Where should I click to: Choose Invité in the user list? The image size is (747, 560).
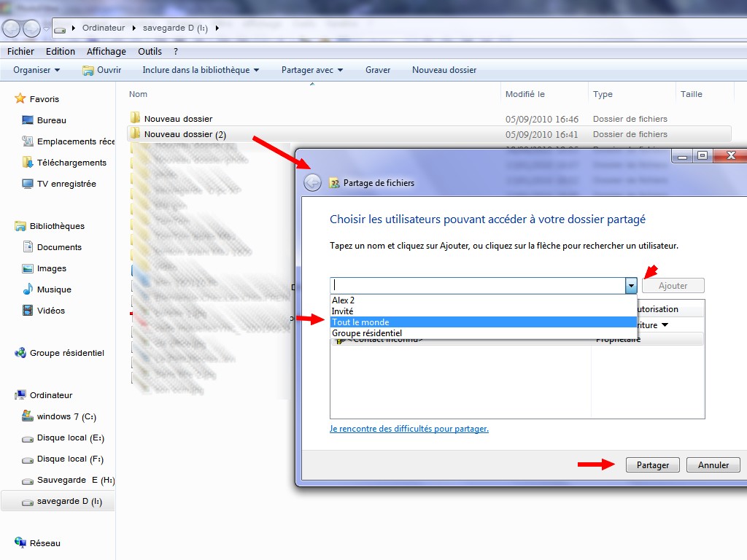[342, 311]
